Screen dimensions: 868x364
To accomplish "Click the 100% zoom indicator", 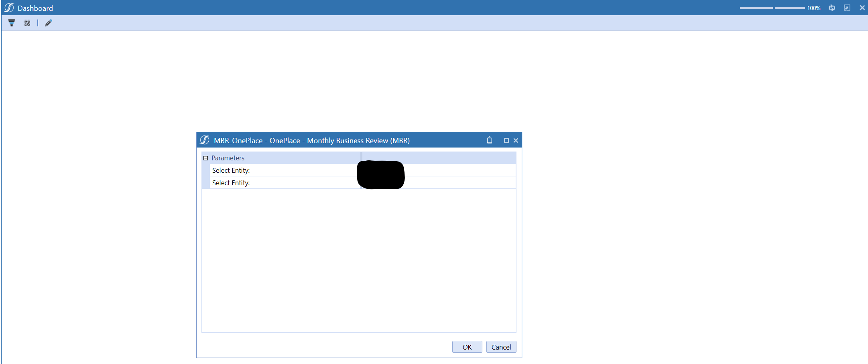I will 814,8.
